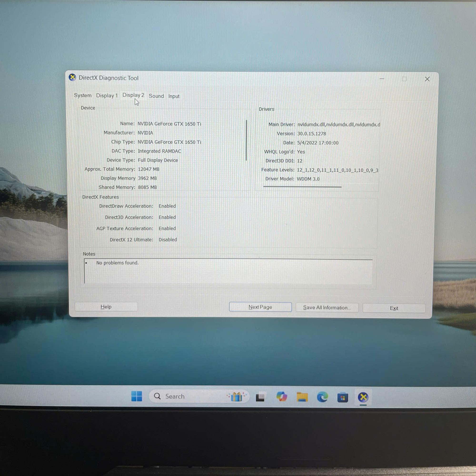Launch Microsoft Edge from the taskbar
This screenshot has height=476, width=476.
tap(322, 397)
